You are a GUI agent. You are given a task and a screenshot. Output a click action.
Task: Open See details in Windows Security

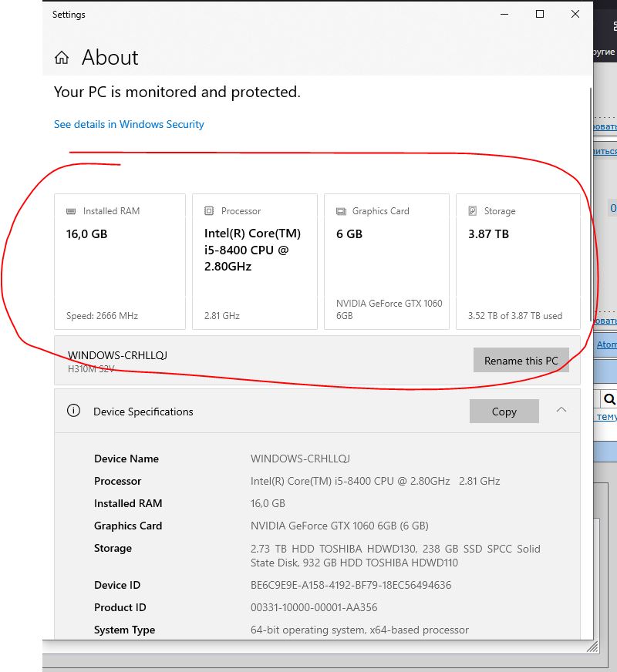tap(129, 124)
